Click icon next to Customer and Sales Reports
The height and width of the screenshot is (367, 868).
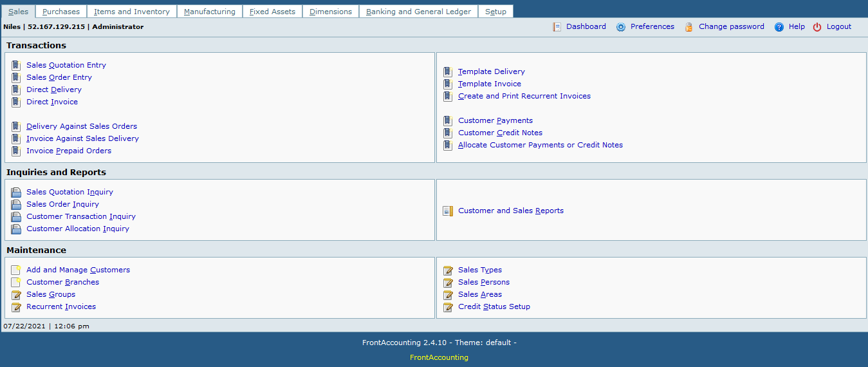(448, 211)
